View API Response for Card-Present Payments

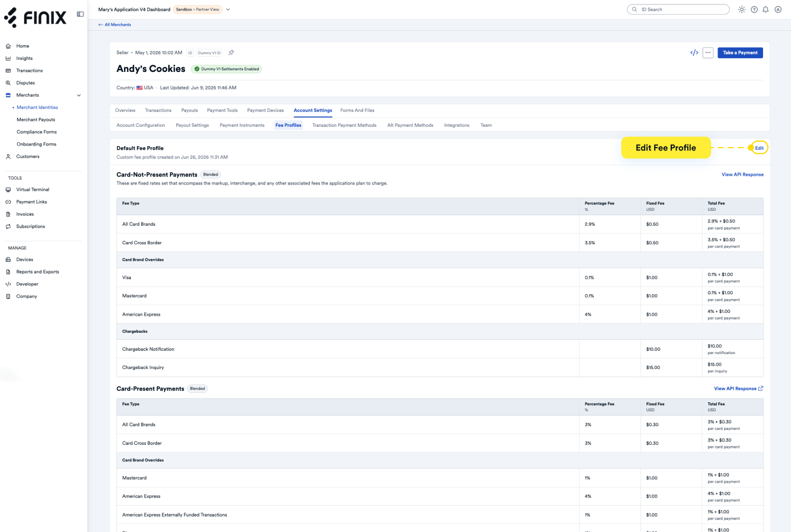pos(739,389)
